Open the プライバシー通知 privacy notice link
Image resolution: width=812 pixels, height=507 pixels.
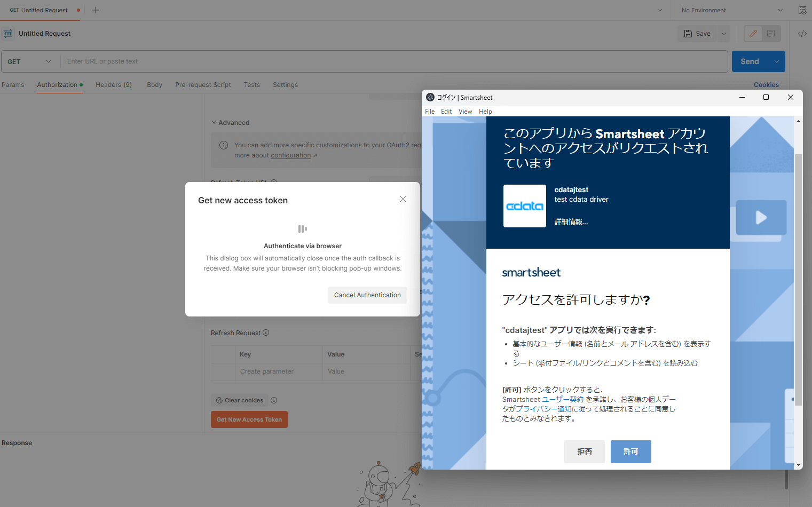[x=543, y=409]
